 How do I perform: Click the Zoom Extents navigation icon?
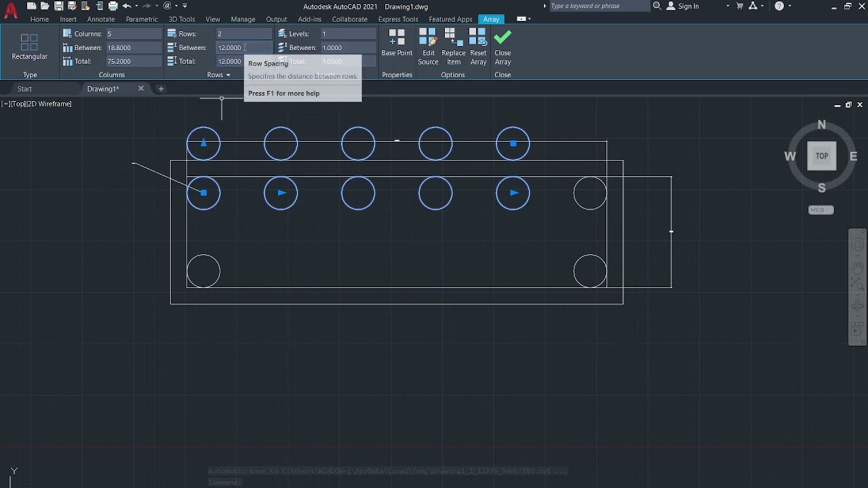tap(858, 285)
